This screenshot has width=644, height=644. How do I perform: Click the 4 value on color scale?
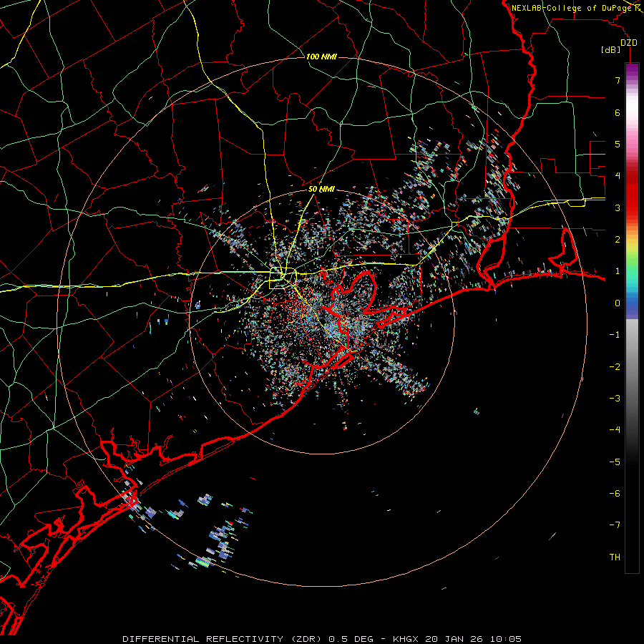[618, 176]
